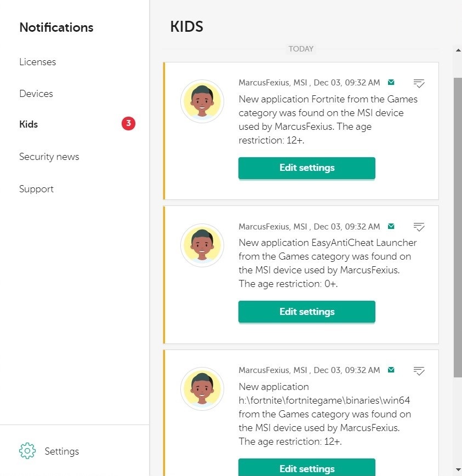Click the unread count badge next to Kids
Viewport: 462px width, 476px height.
coord(128,124)
